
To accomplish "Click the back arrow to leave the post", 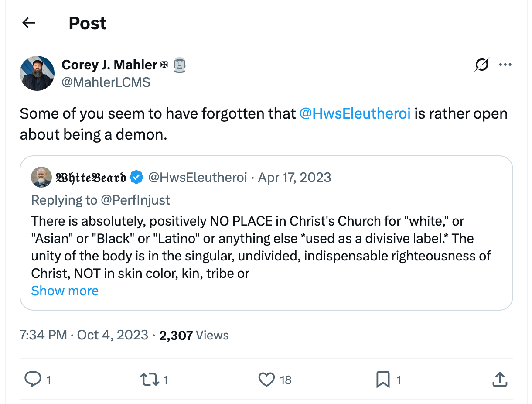I will coord(28,23).
